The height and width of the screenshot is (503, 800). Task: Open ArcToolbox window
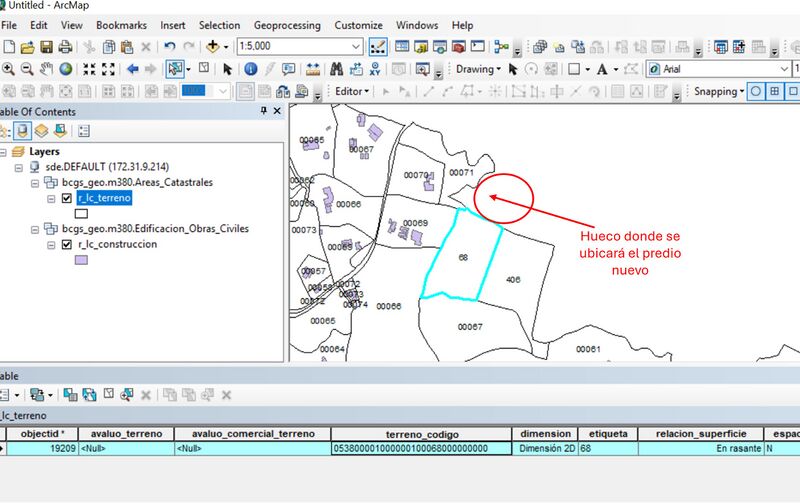[x=458, y=47]
